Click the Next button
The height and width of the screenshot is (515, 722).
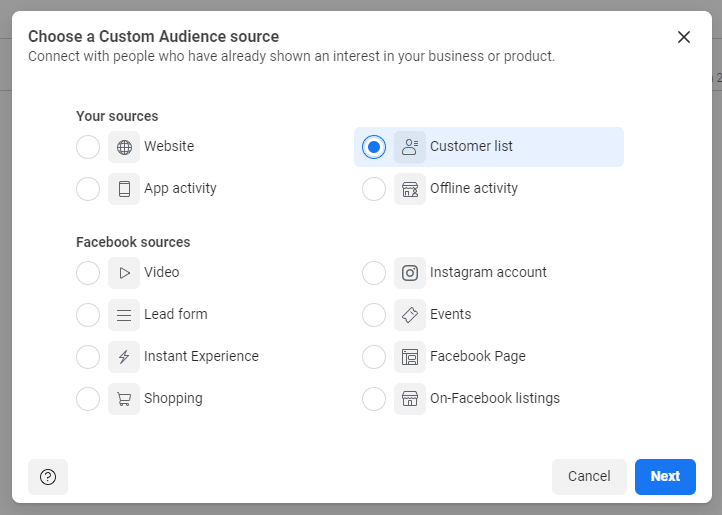665,477
